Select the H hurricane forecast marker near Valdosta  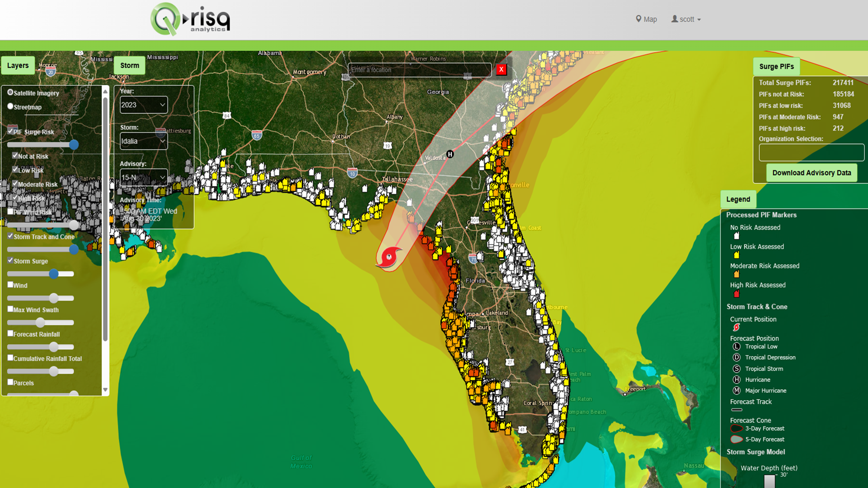click(450, 154)
